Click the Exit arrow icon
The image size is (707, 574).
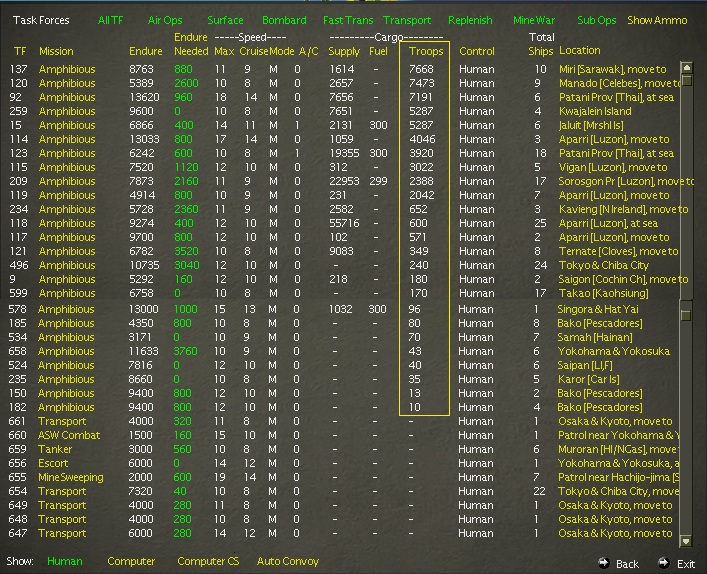663,562
